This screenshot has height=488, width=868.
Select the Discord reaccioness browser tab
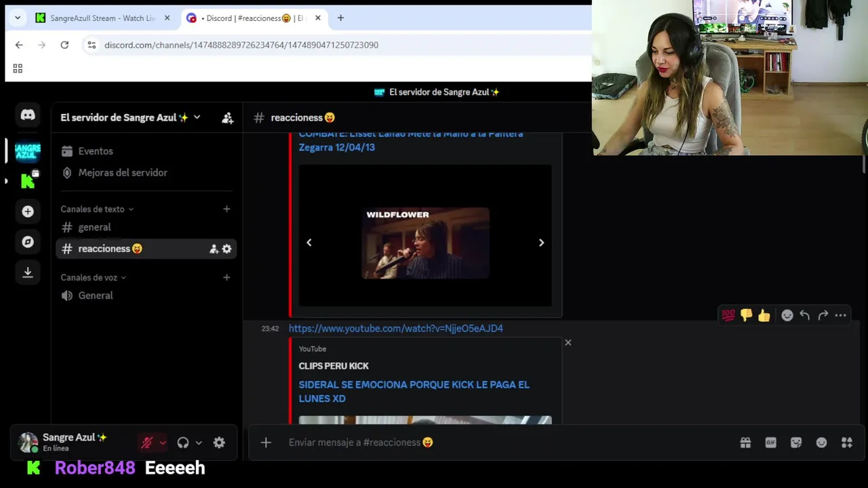click(254, 18)
